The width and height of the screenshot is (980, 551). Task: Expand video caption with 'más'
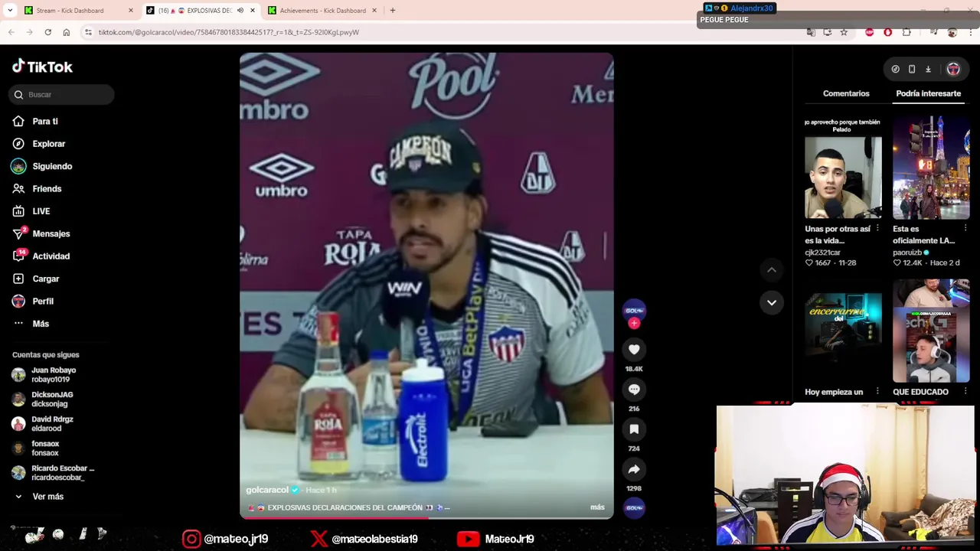597,507
